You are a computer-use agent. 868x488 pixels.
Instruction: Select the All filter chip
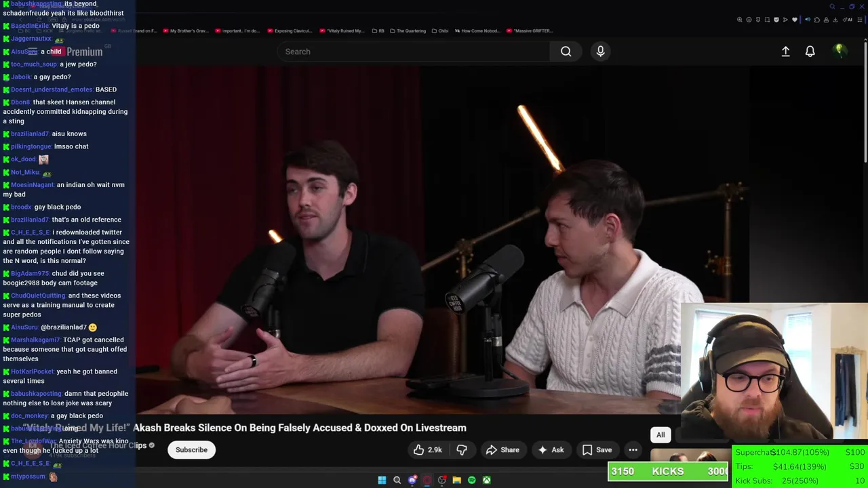660,435
